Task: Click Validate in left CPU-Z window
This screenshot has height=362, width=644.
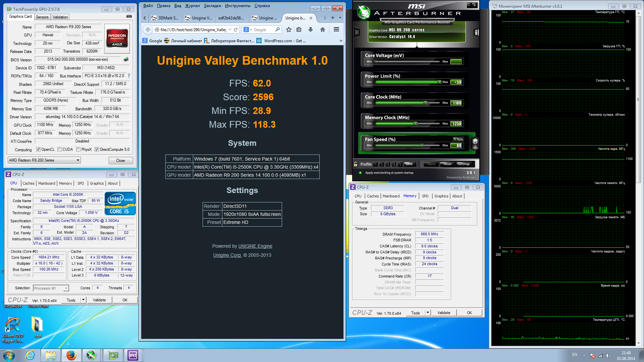Action: point(99,300)
